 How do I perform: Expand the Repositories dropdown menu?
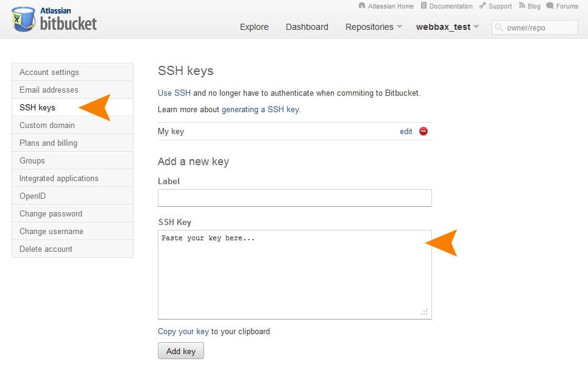coord(374,27)
